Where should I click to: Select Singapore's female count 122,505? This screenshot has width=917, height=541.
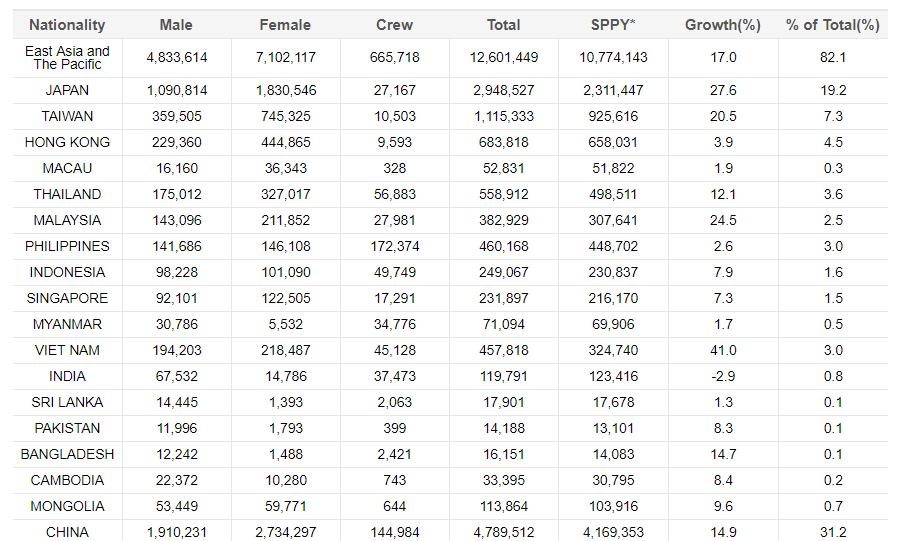[285, 298]
